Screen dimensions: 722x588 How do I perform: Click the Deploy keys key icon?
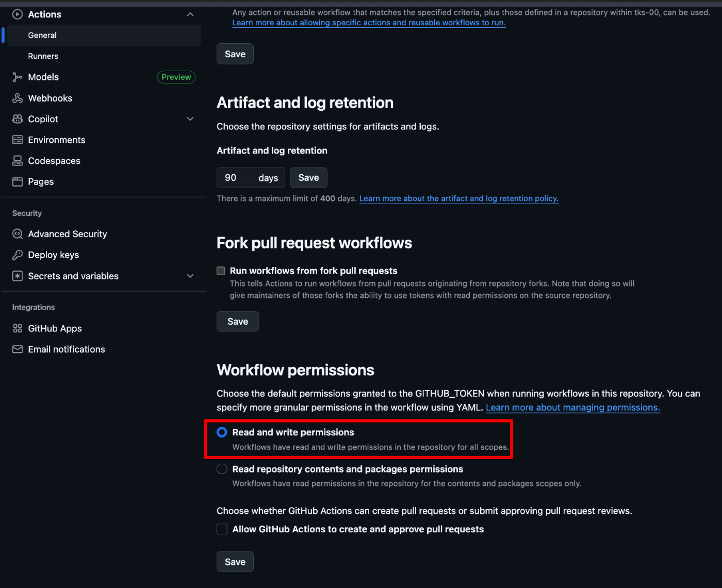(18, 255)
